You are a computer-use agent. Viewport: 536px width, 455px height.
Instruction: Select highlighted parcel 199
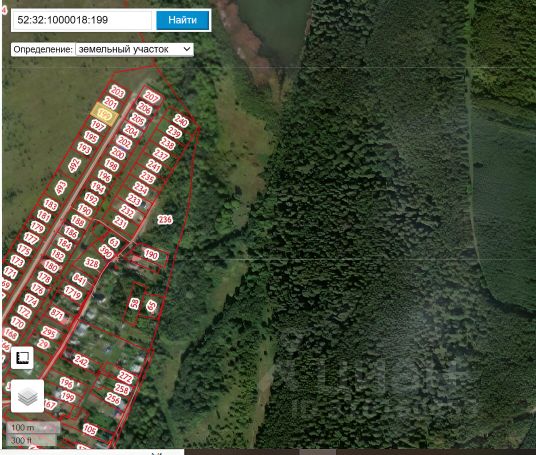104,114
